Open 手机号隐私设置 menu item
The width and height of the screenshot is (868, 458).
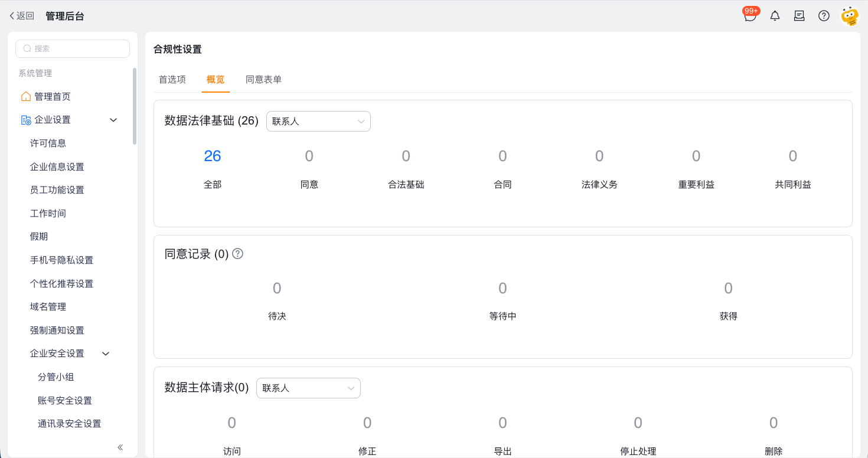pos(61,260)
